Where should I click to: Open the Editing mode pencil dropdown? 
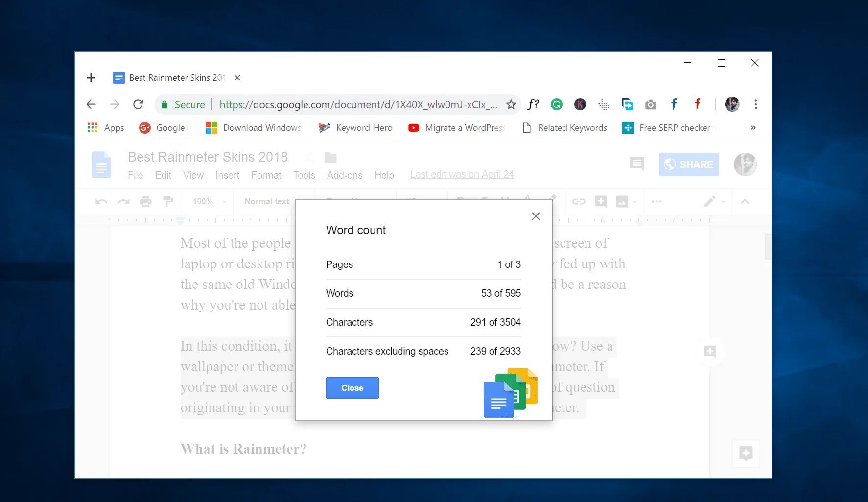(714, 202)
